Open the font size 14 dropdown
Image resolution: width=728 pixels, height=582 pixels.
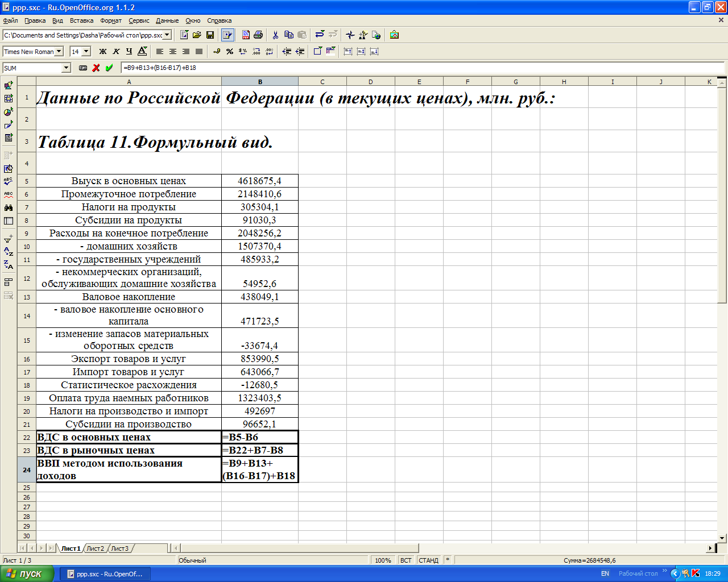click(86, 52)
